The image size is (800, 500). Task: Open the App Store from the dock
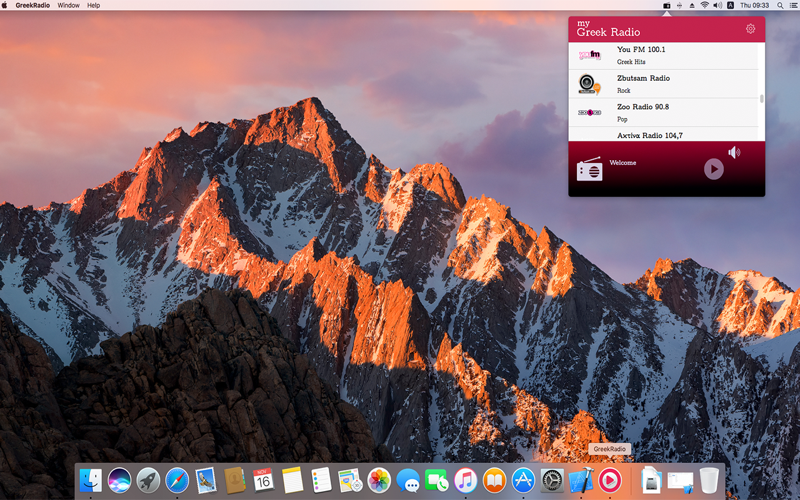point(523,480)
